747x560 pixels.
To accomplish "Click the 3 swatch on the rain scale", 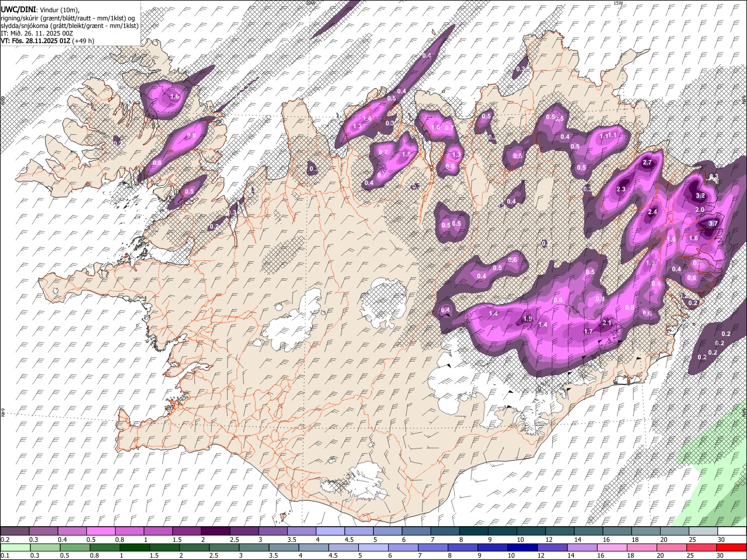I will click(254, 547).
